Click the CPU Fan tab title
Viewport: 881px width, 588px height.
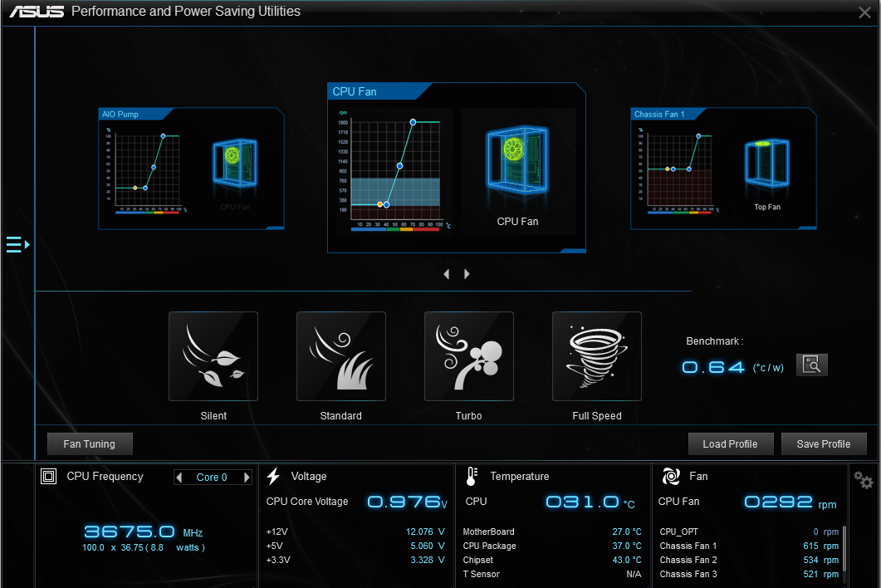[x=355, y=91]
